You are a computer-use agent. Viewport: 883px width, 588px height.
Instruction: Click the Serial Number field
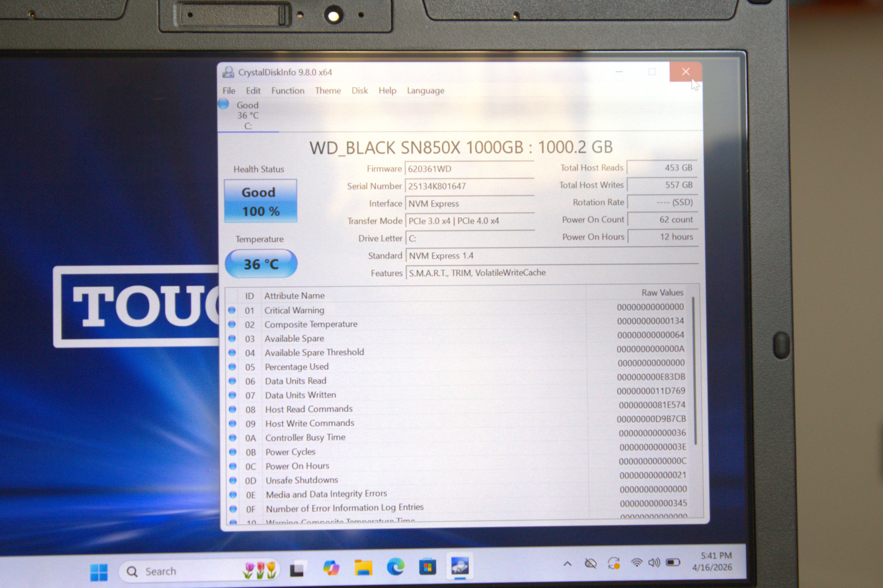(469, 186)
